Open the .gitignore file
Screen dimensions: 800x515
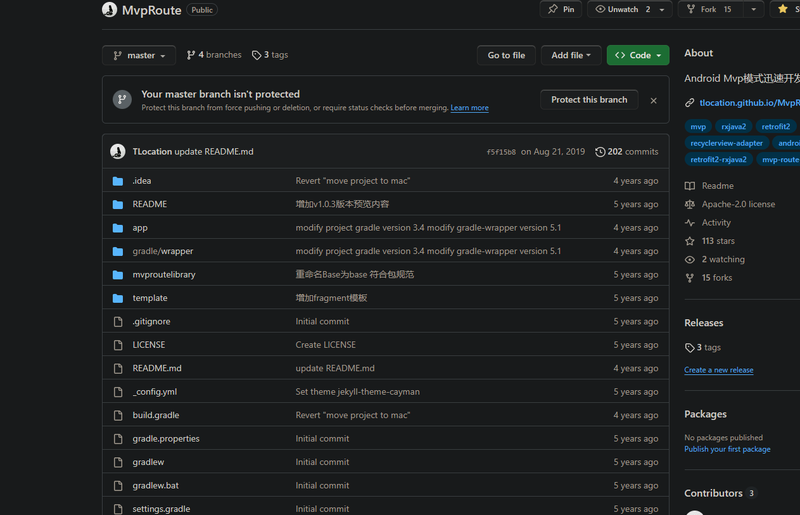coord(152,322)
